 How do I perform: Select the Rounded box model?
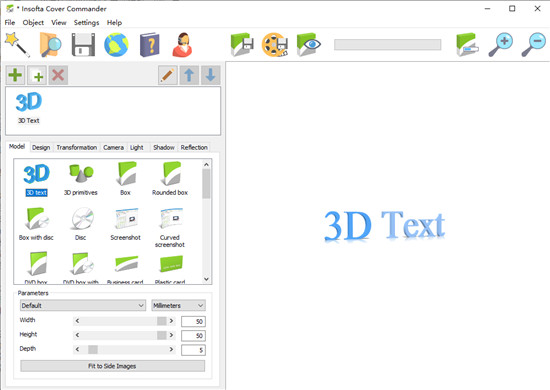click(x=170, y=178)
